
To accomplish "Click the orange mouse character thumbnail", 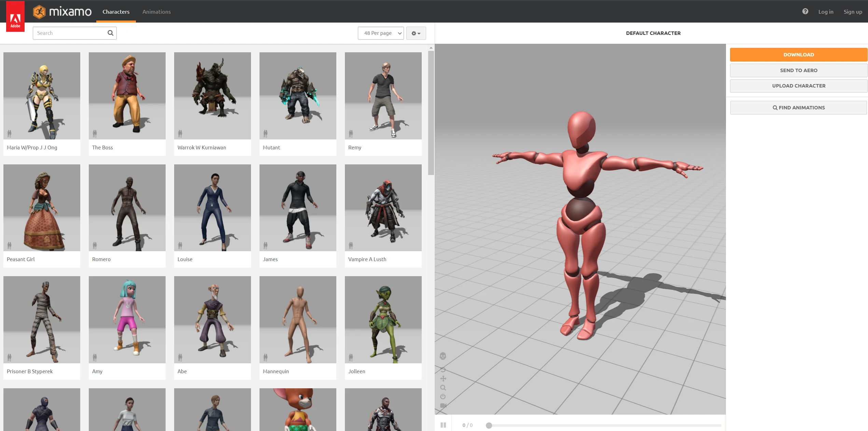I will [298, 409].
